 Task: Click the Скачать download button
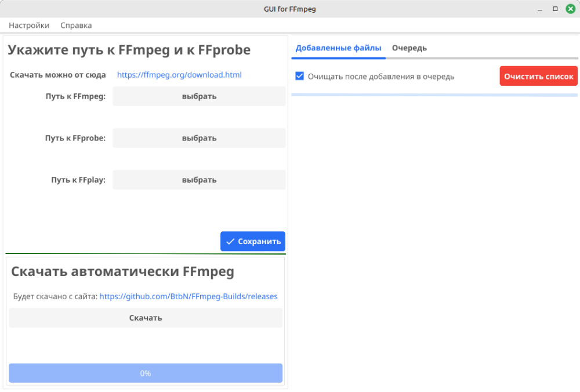tap(146, 318)
